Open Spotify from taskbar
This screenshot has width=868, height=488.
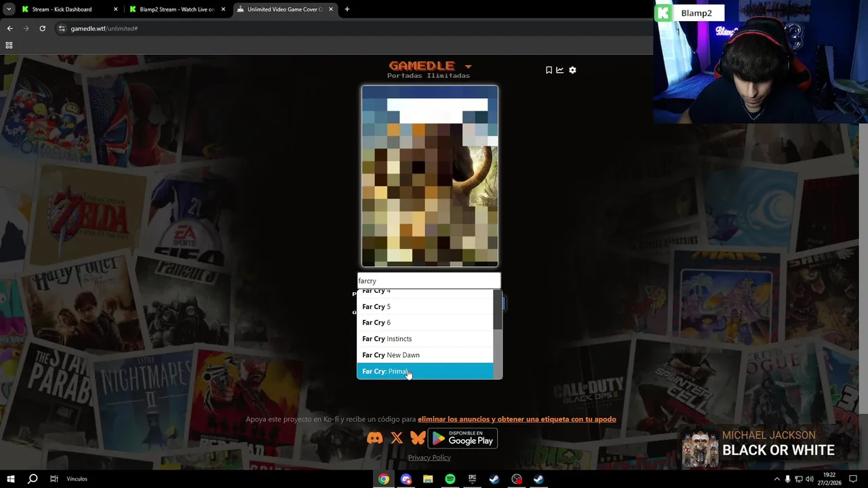[450, 479]
